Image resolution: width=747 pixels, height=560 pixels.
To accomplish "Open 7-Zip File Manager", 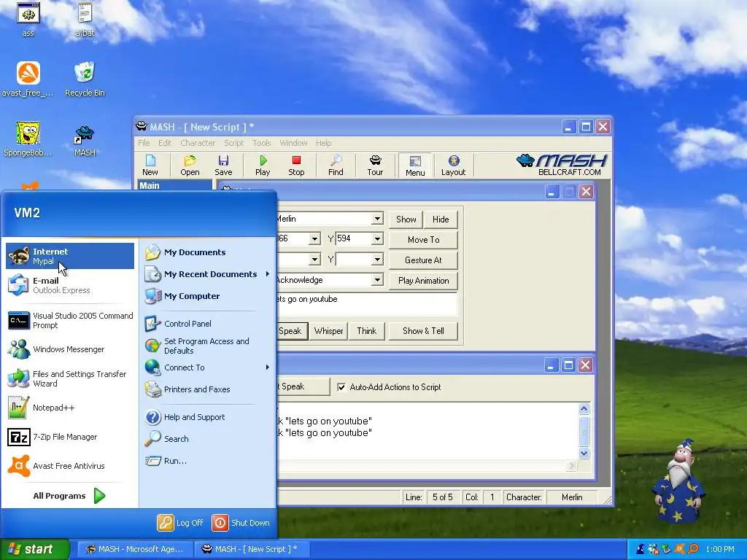I will 70,437.
